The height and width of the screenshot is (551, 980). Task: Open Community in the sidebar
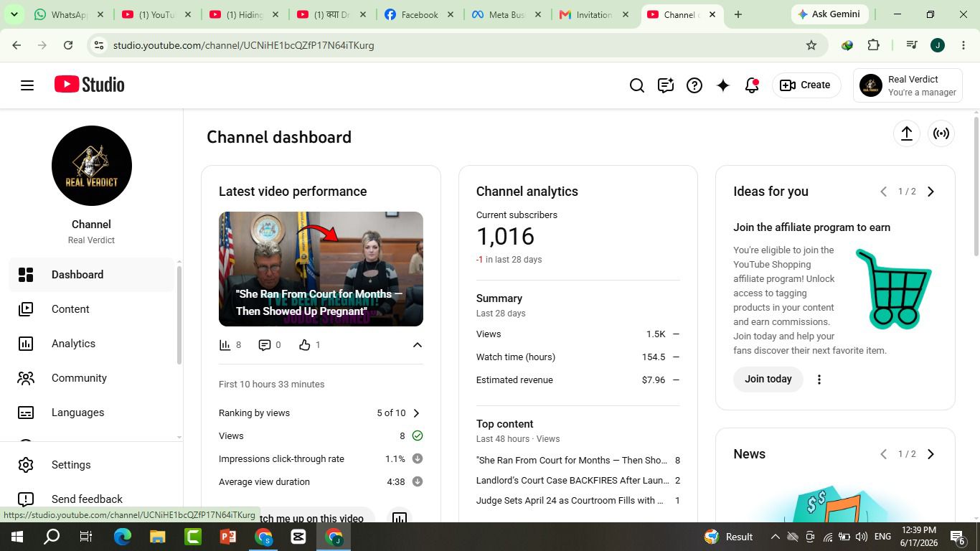pos(92,378)
